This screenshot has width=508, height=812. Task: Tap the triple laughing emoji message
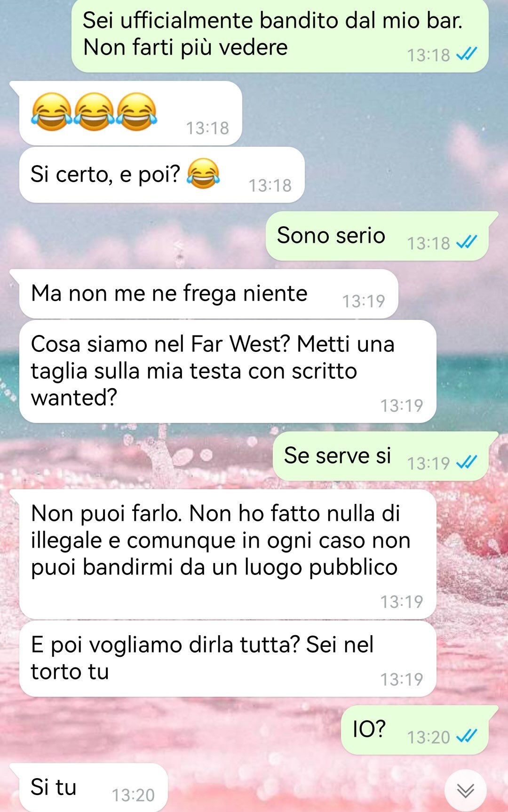(130, 113)
